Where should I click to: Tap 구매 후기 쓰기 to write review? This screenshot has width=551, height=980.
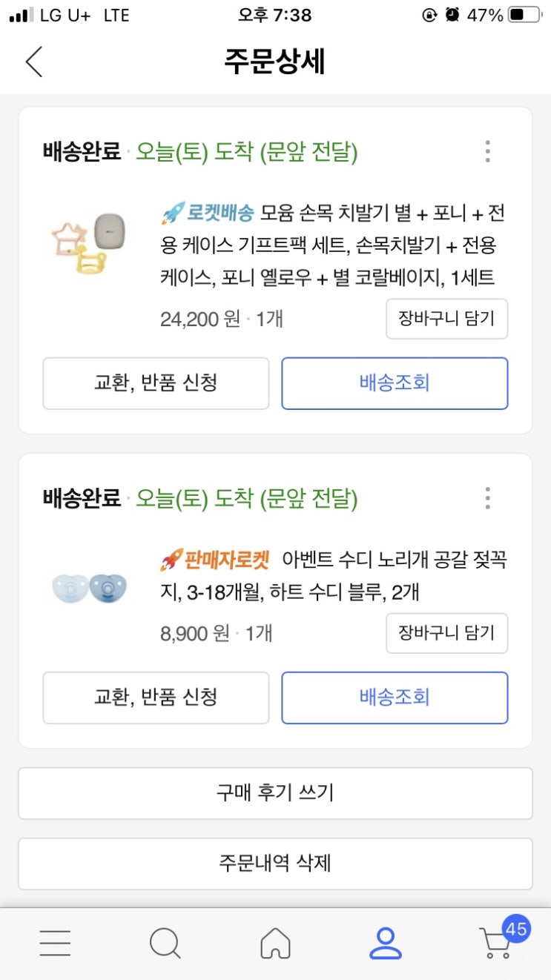point(275,793)
